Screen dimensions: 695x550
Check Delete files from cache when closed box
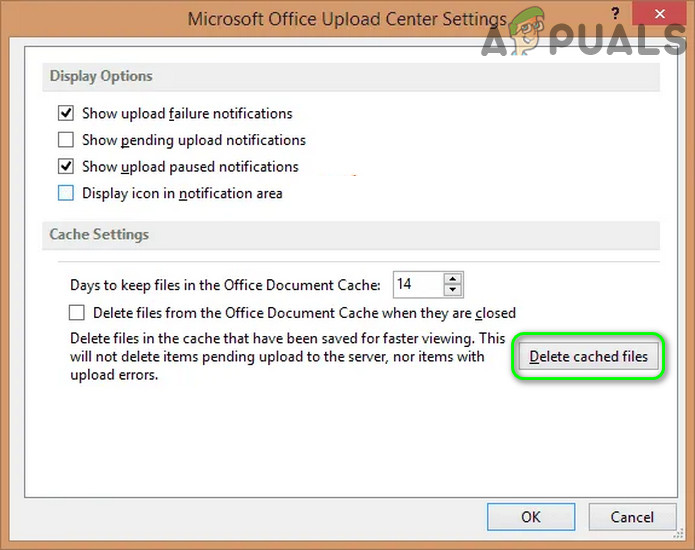[x=77, y=313]
